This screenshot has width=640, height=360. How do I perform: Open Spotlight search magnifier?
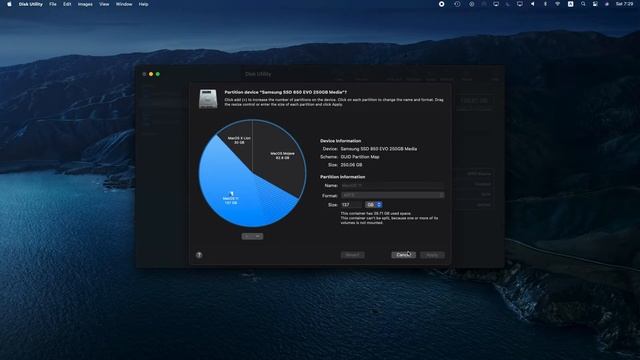(x=583, y=4)
